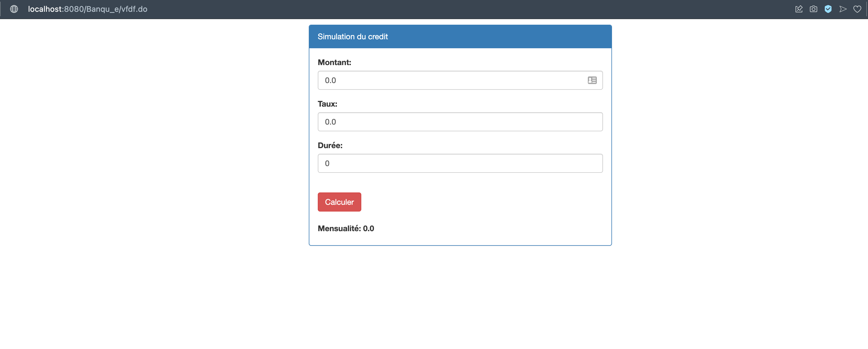Screen dimensions: 868x349
Task: Click the camera screenshot icon in the toolbar
Action: pyautogui.click(x=814, y=9)
